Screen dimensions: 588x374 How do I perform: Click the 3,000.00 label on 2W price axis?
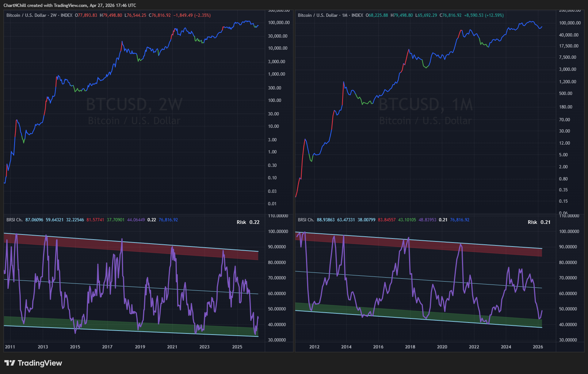[x=277, y=61]
